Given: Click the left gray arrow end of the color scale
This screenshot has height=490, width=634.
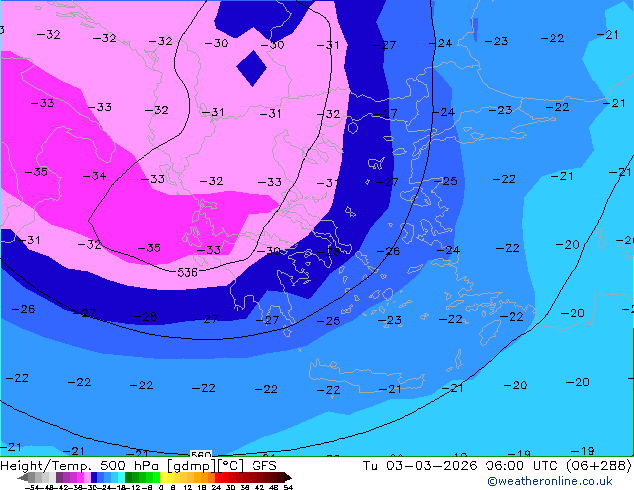Looking at the screenshot, I should point(23,478).
